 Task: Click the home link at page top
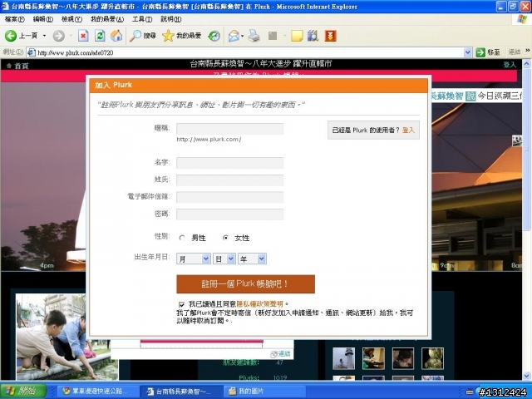coord(17,66)
